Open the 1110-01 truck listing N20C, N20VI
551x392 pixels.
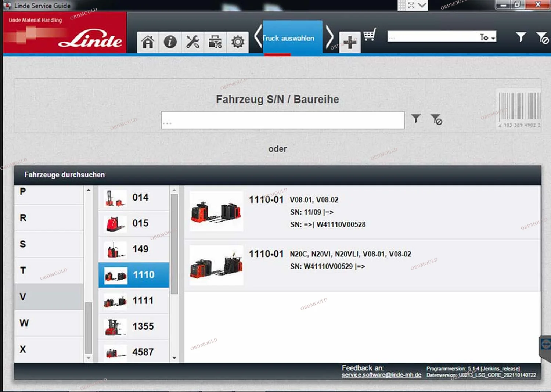[363, 265]
